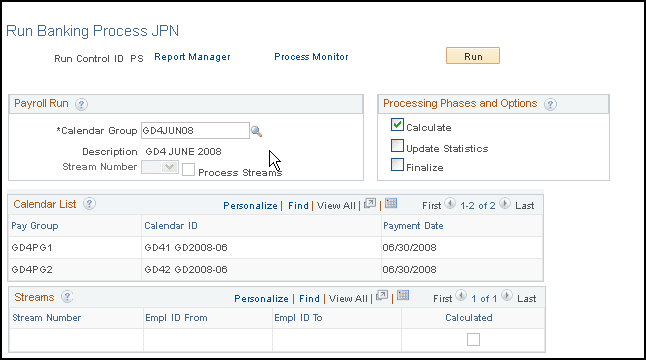Open help for Payroll Run section
This screenshot has height=360, width=646.
pos(81,104)
